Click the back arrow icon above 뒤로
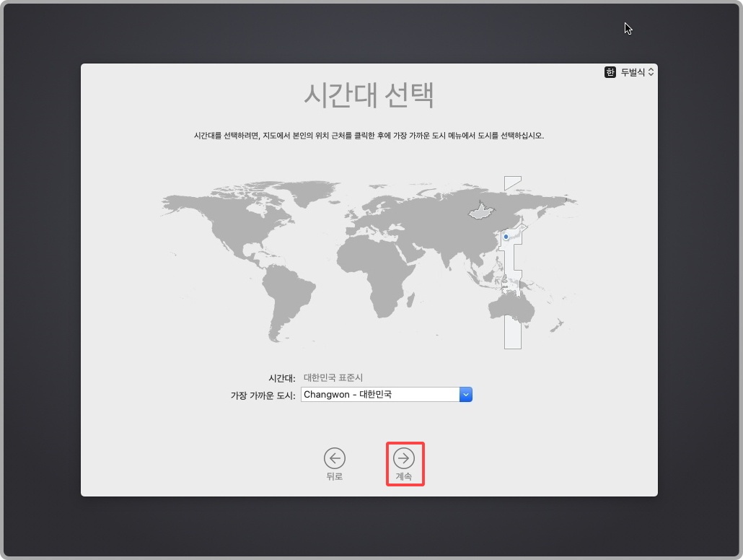Screen dimensions: 743x560 pyautogui.click(x=334, y=458)
